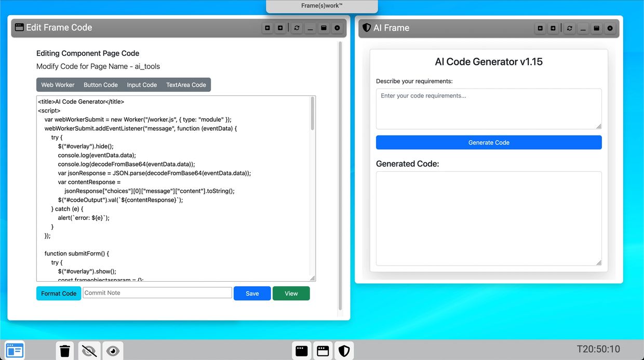Show all frames with the eye icon

(x=113, y=351)
